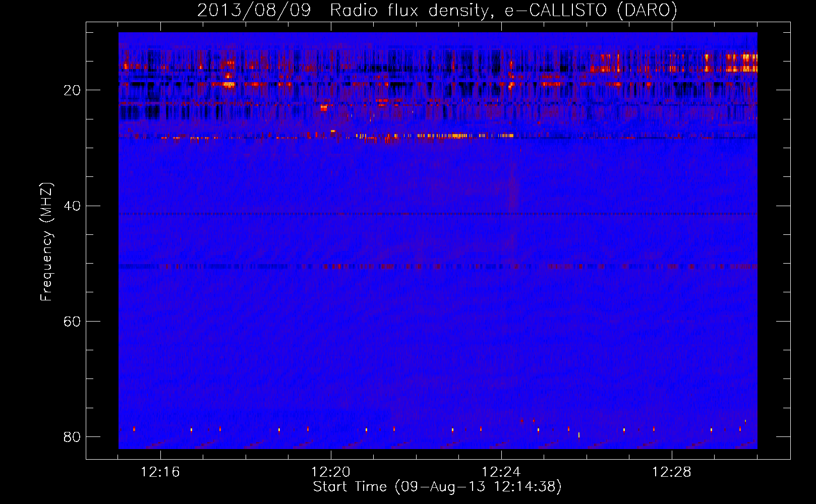Click the '20' frequency tick label

click(72, 90)
